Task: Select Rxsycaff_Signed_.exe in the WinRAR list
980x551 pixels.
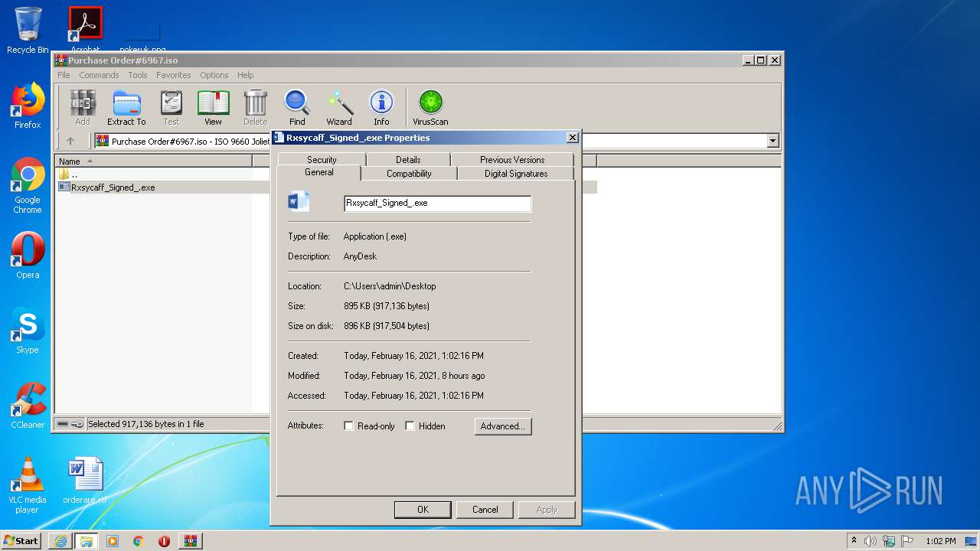Action: click(113, 187)
